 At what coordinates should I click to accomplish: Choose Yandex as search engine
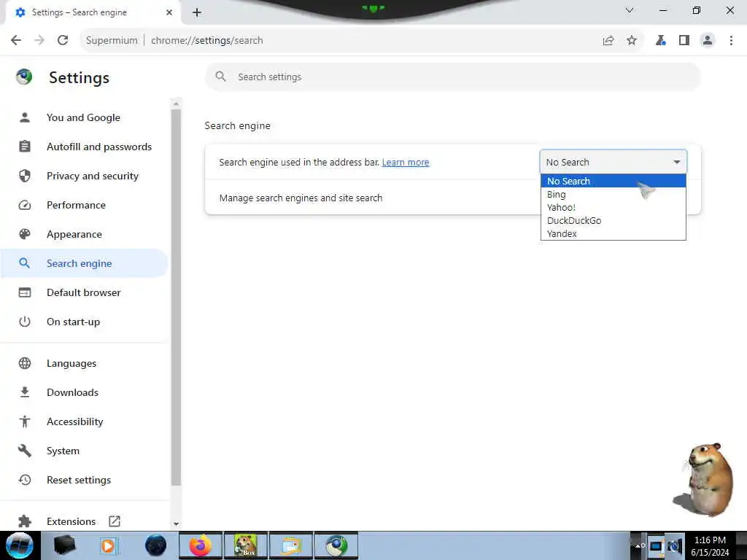(x=613, y=233)
